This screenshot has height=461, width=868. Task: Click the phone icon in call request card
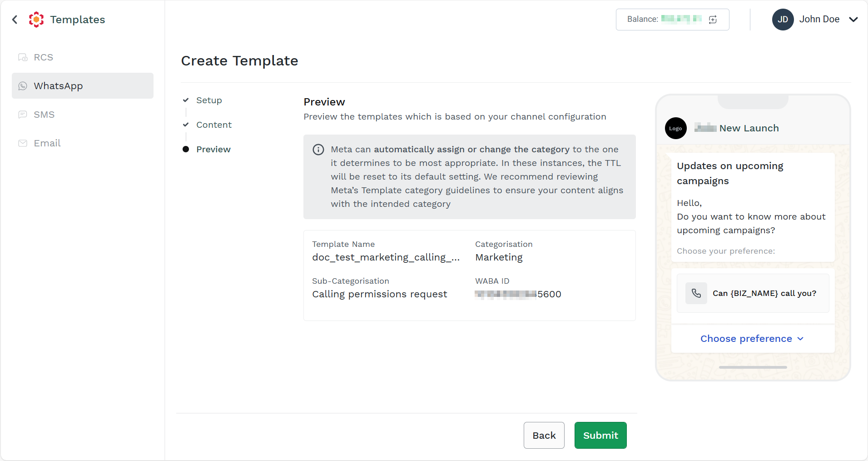pyautogui.click(x=696, y=293)
